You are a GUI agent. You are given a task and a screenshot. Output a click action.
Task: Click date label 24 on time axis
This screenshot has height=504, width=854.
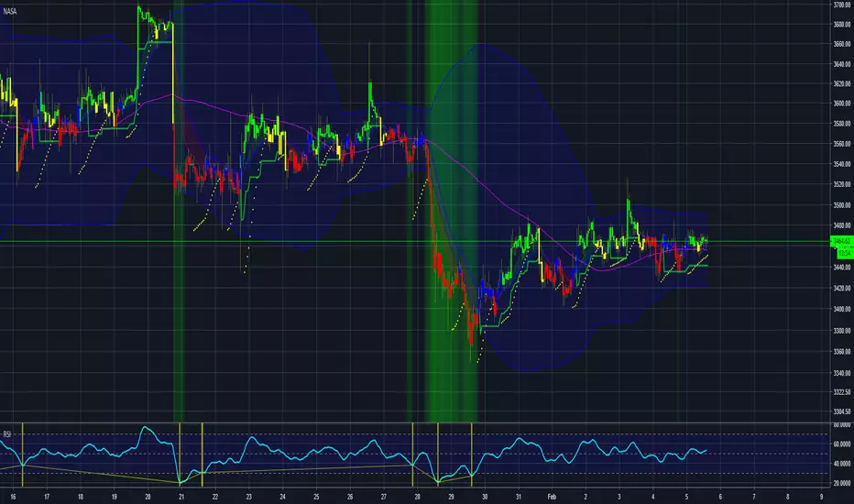(282, 497)
